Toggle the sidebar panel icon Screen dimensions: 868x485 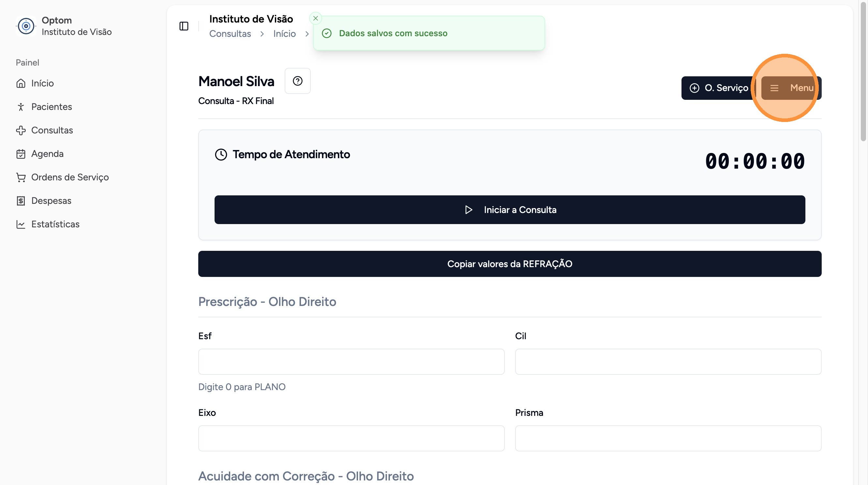click(184, 26)
